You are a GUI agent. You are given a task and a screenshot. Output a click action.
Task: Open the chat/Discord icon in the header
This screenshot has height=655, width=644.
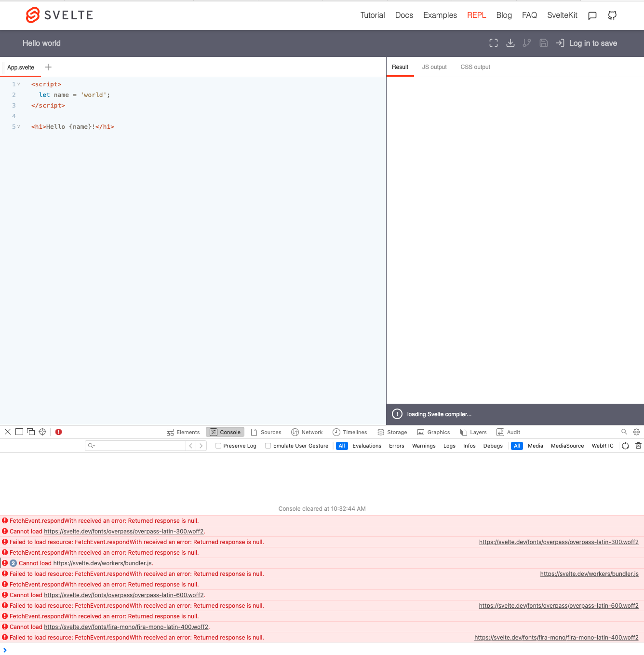(x=592, y=15)
